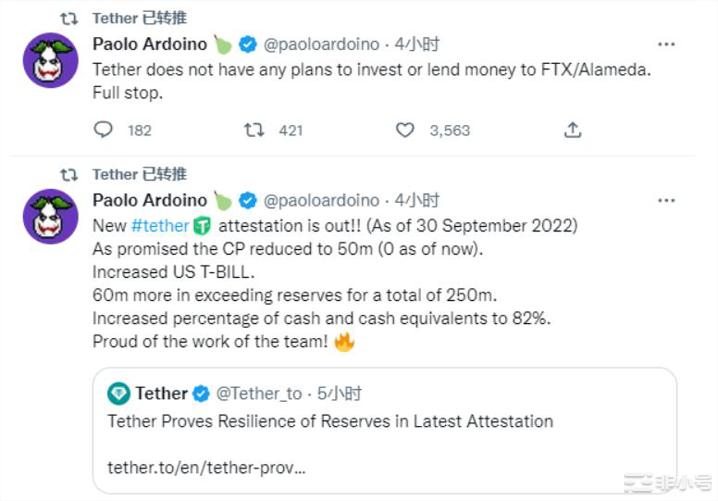Open Paolo Ardoino avatar on first tweet

click(50, 59)
